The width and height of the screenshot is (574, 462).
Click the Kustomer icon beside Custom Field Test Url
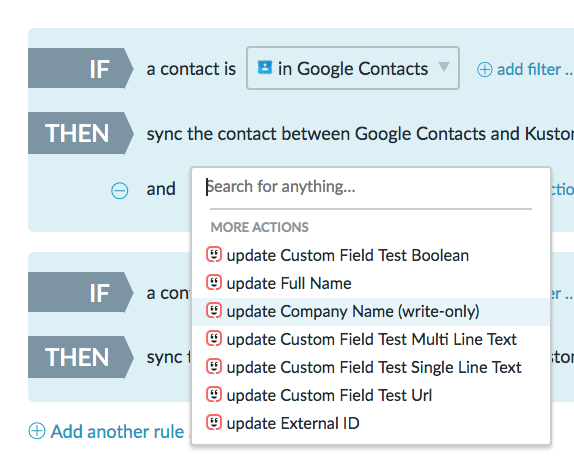click(214, 395)
